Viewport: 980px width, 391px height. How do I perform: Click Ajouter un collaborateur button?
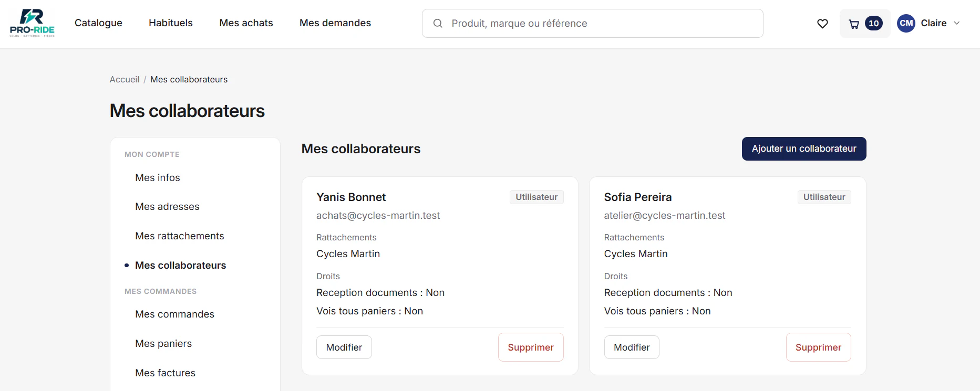tap(804, 149)
